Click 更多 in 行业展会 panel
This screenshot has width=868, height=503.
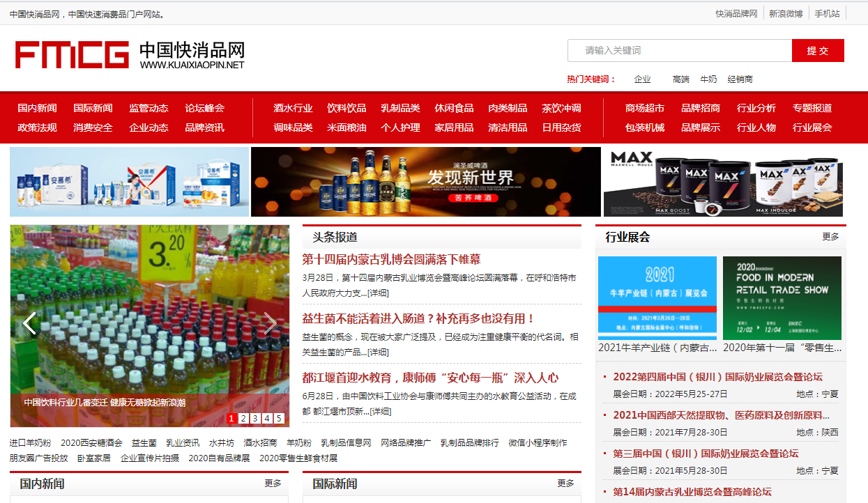[x=830, y=237]
